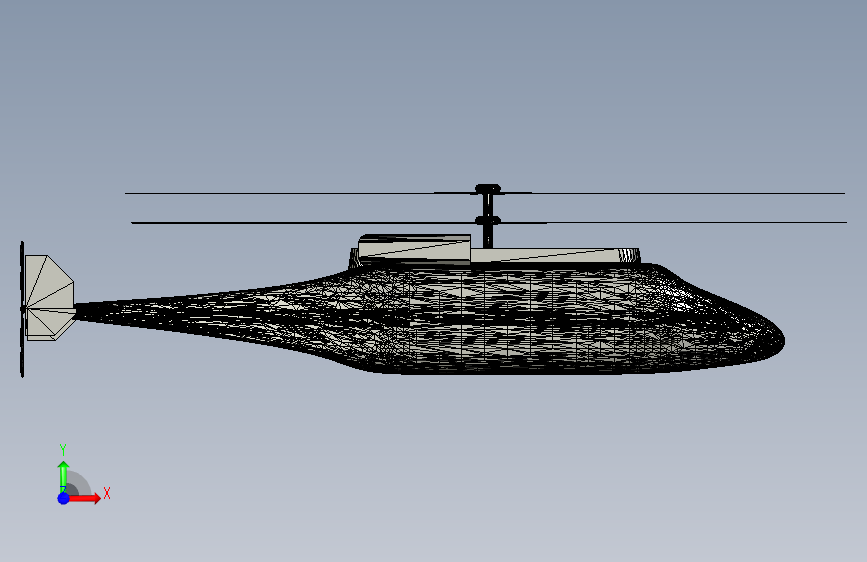867x562 pixels.
Task: Select the gray tail fin housing
Action: (50, 298)
